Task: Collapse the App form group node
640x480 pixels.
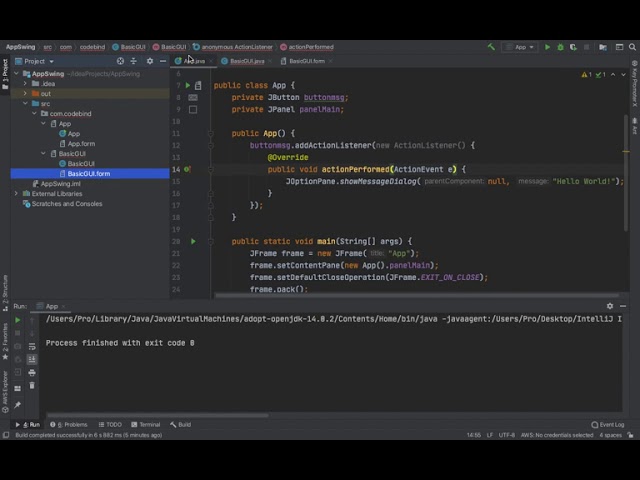Action: tap(43, 124)
